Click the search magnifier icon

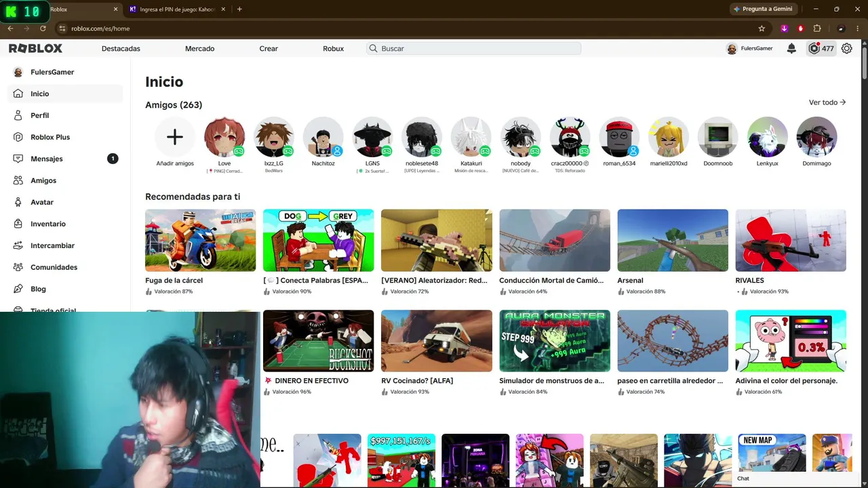373,49
